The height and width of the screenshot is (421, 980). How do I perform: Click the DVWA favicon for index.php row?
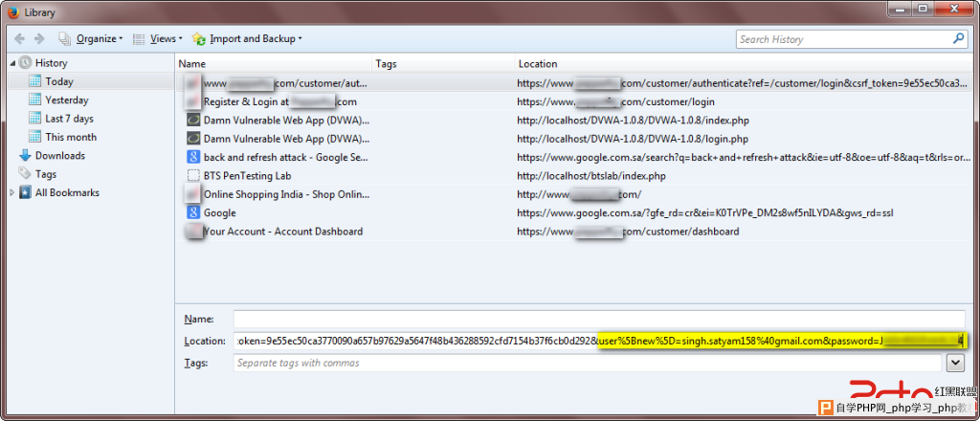(x=193, y=120)
